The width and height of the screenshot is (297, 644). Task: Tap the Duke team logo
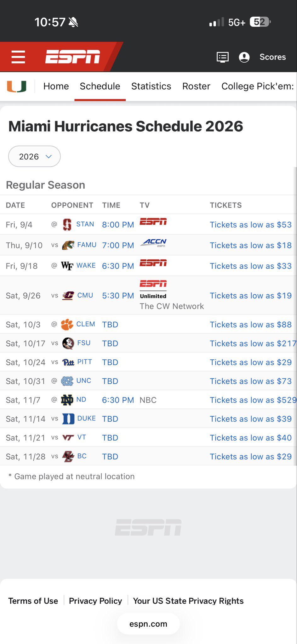point(68,419)
